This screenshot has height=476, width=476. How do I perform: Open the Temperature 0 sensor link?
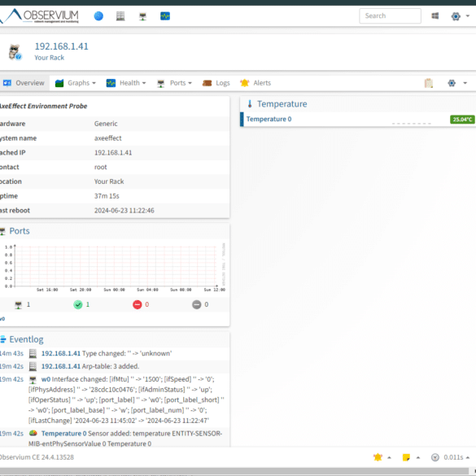269,119
